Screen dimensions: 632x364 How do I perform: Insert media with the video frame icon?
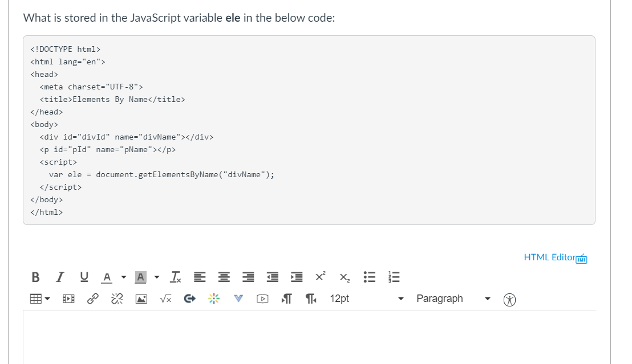[x=262, y=298]
